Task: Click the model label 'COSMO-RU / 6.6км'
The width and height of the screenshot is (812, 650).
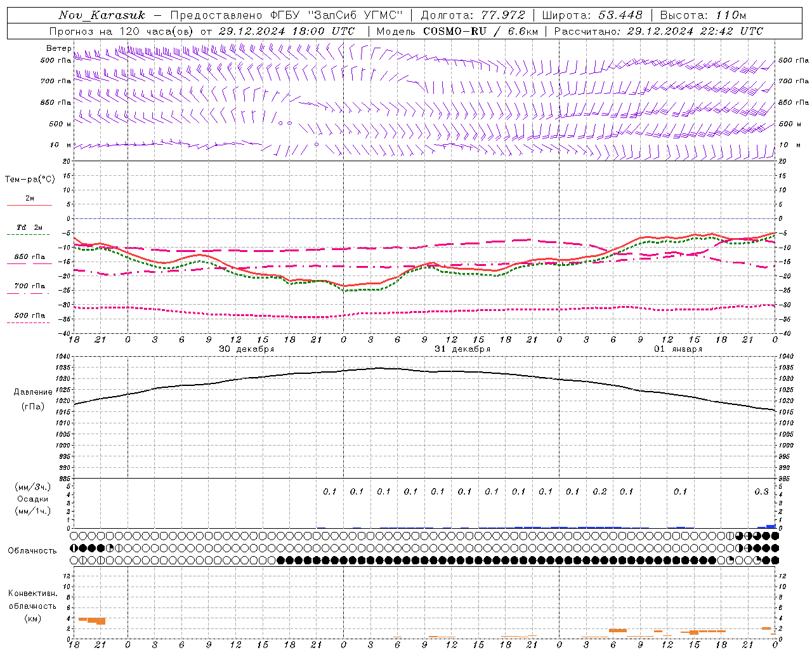Action: pos(481,31)
